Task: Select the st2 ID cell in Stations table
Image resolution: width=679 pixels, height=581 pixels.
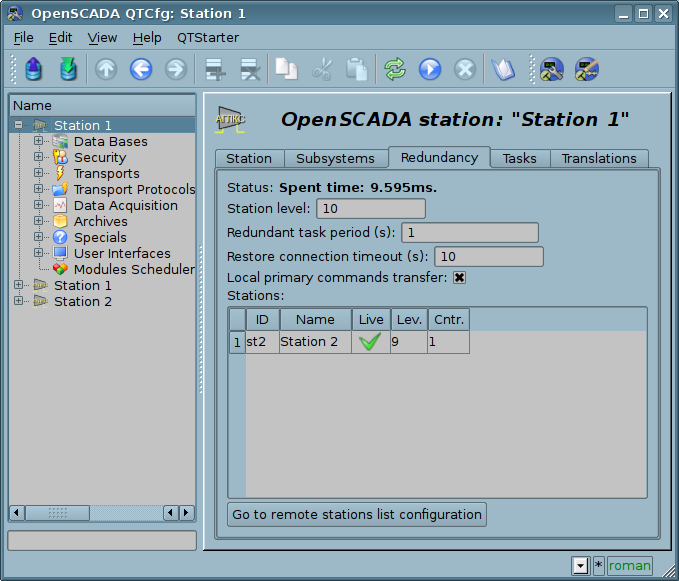Action: pos(262,342)
